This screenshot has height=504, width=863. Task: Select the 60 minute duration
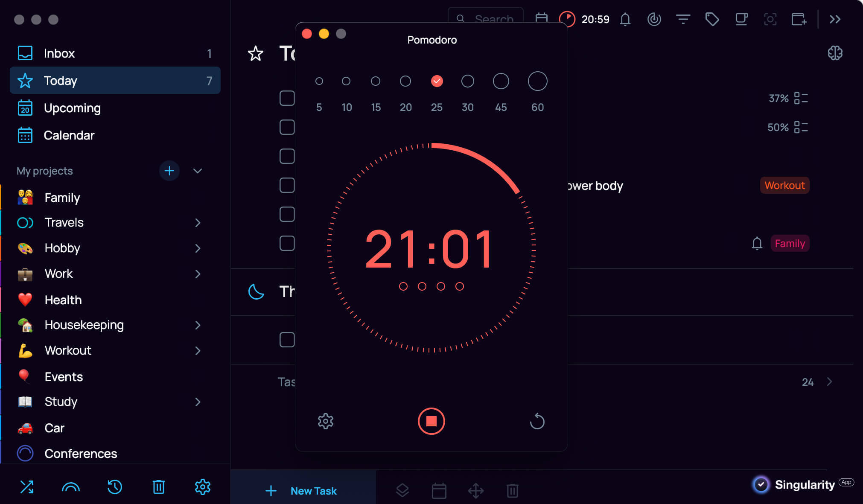538,81
